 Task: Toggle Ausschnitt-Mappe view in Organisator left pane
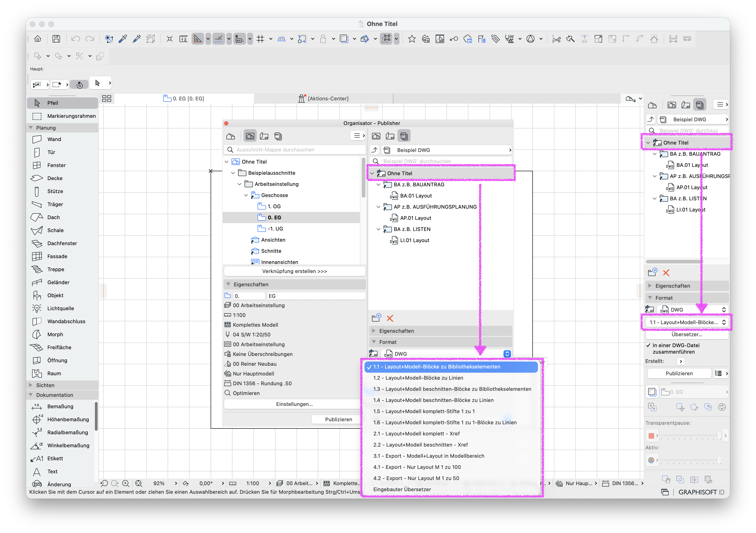pos(250,136)
